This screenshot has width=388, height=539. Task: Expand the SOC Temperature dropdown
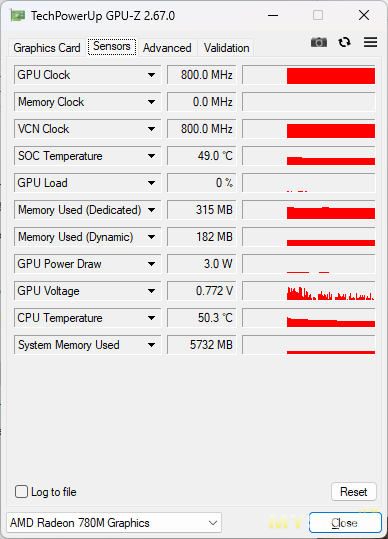tap(151, 156)
